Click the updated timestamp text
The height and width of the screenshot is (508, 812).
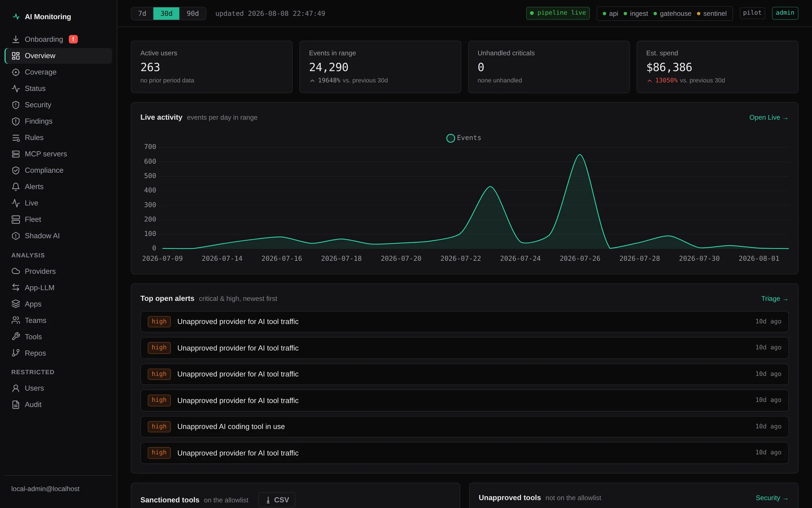pyautogui.click(x=270, y=14)
